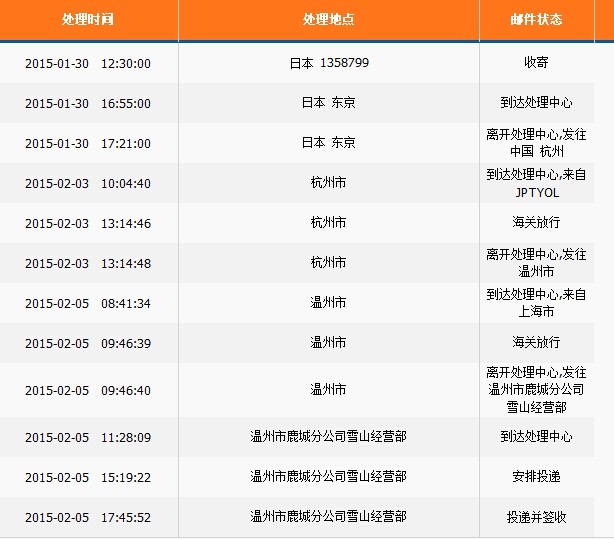Screen dimensions: 614x539
Task: Click the 处理地点 column header
Action: [328, 19]
